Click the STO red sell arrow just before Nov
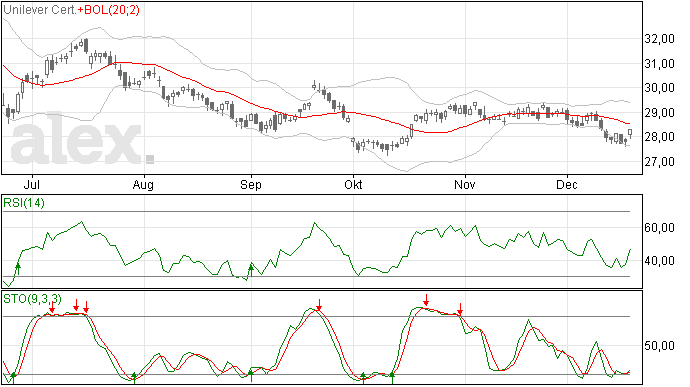Screen dimensions: 690x387 tap(460, 309)
